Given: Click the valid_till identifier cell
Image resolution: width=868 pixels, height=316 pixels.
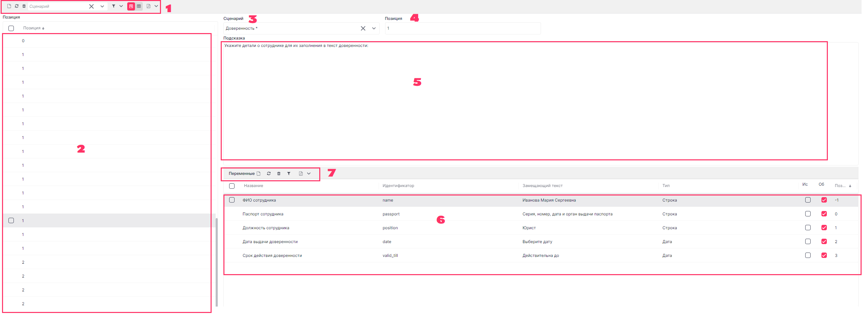Looking at the screenshot, I should tap(390, 256).
